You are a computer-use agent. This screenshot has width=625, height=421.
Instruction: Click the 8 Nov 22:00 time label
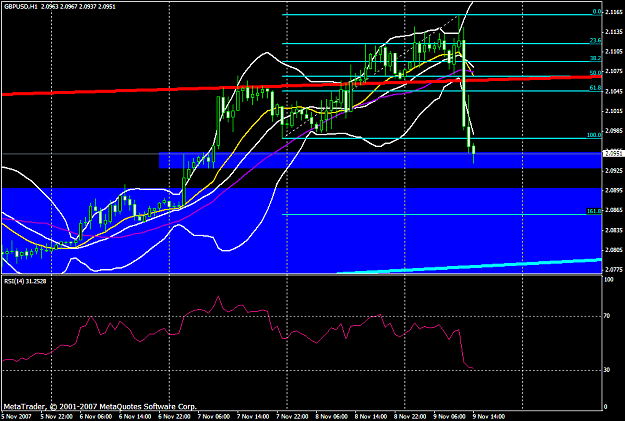pyautogui.click(x=411, y=417)
